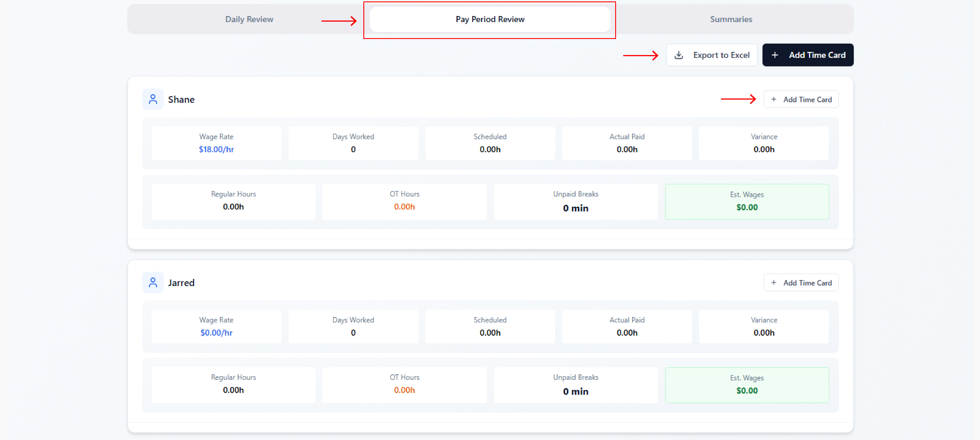Click Jarred's Unpaid Breaks value
The width and height of the screenshot is (980, 440).
pos(576,391)
